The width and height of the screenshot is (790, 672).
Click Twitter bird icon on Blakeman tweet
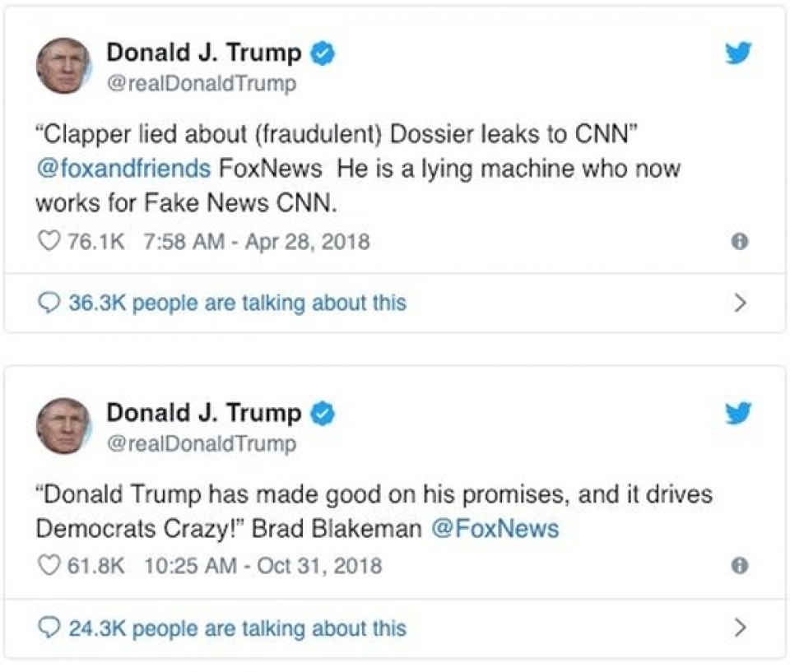pos(738,413)
